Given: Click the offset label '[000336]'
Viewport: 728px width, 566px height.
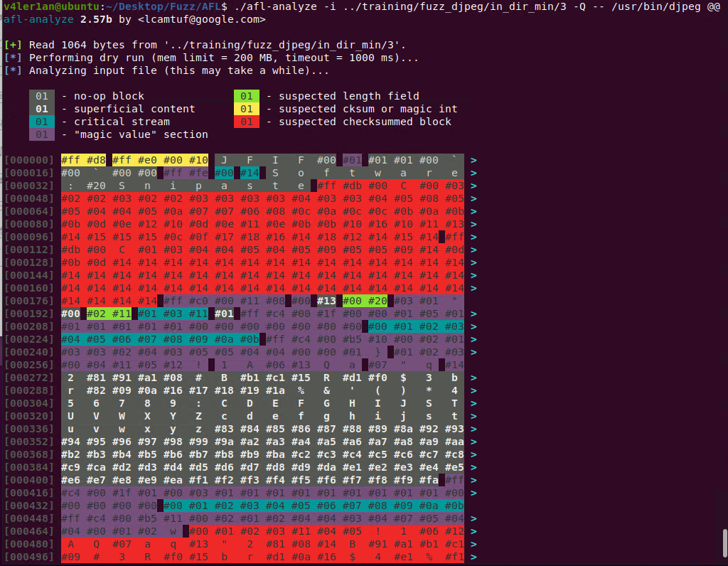Looking at the screenshot, I should [28, 429].
